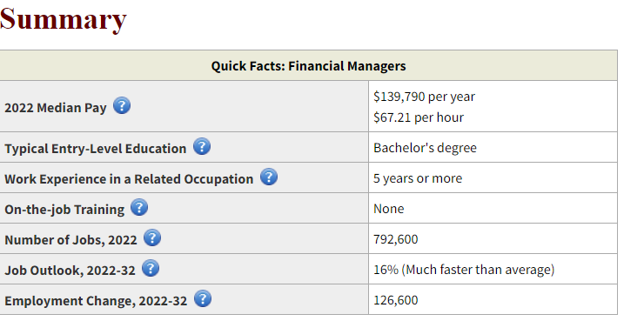Click the Job Outlook, 2022-32 label text
Viewport: 644px width, 321px height.
click(70, 271)
